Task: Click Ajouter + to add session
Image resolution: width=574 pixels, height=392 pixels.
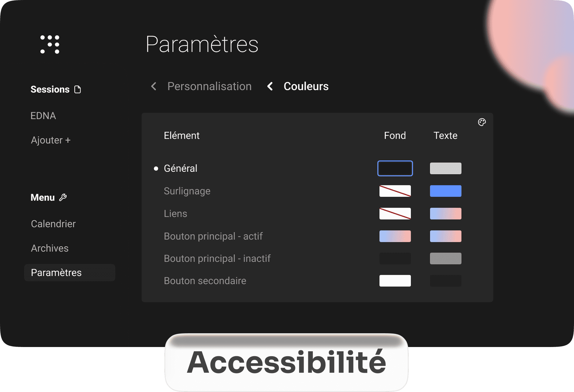Action: point(51,140)
